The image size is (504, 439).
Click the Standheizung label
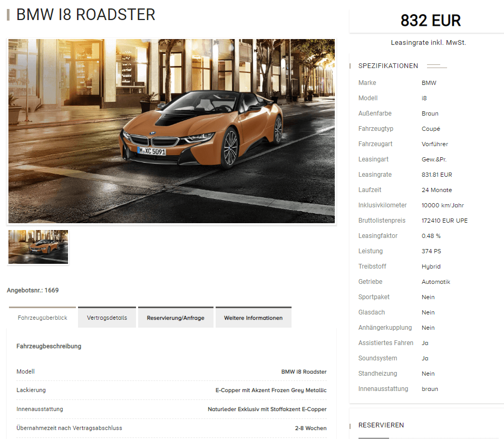coord(377,374)
